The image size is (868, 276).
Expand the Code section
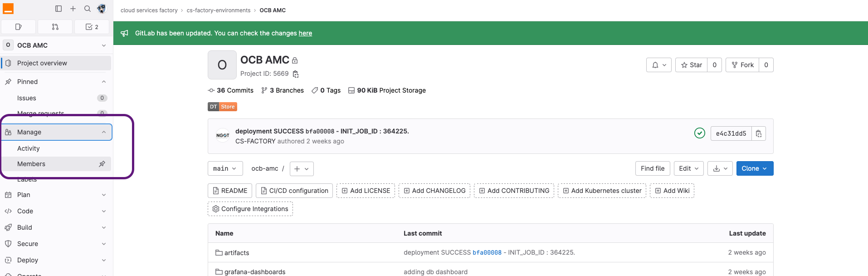pos(56,211)
